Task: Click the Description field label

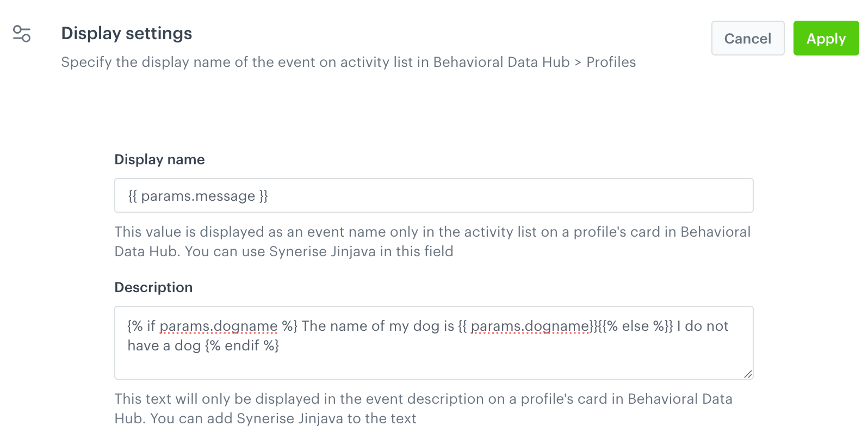Action: coord(153,287)
